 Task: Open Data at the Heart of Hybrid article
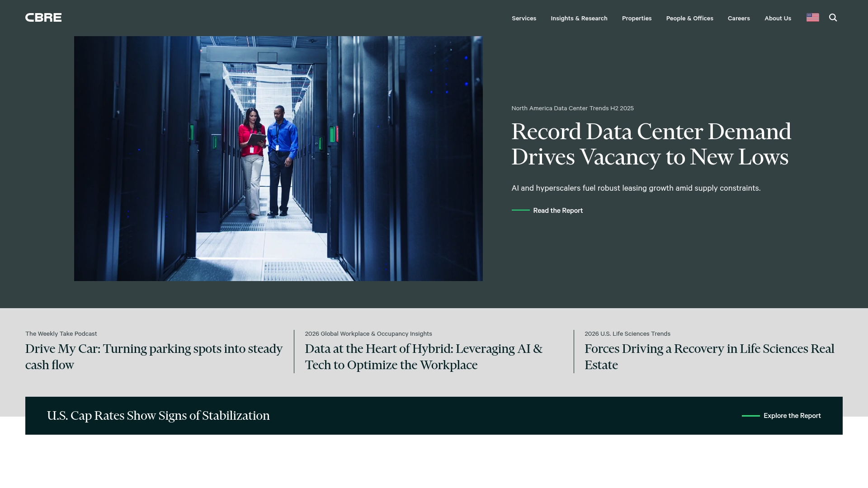424,357
